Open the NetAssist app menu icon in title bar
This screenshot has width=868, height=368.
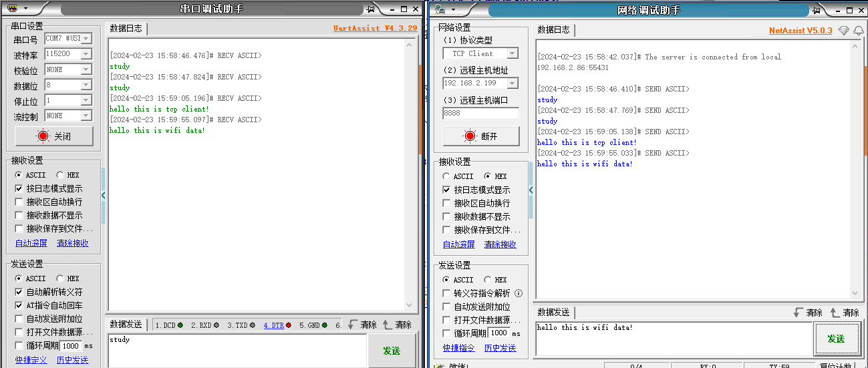coord(440,9)
